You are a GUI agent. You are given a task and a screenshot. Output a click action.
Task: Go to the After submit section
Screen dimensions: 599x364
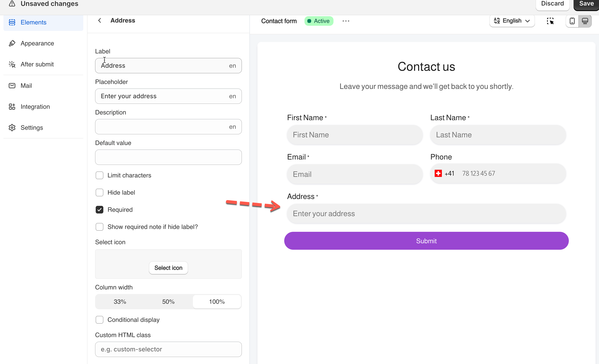[37, 64]
